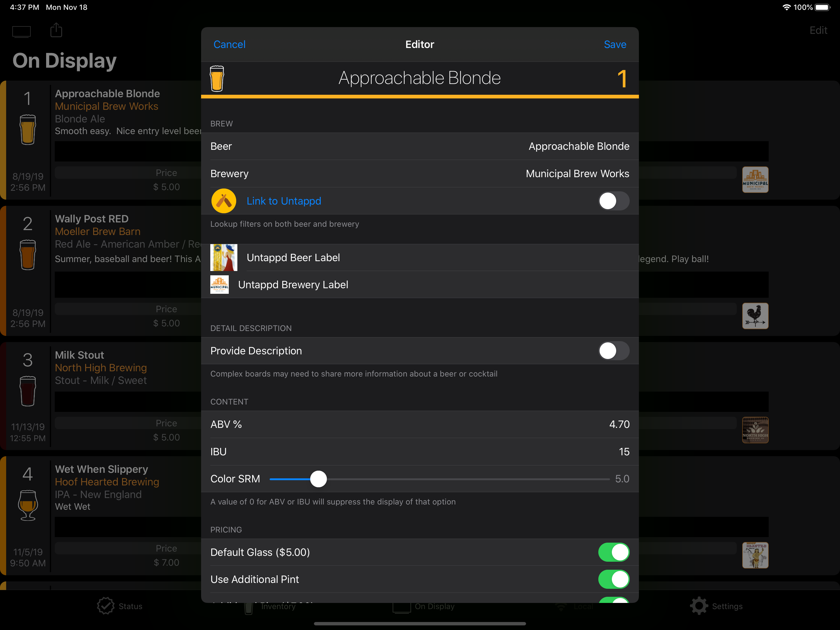840x630 pixels.
Task: Tap the Status checkmark badge icon
Action: coord(105,606)
